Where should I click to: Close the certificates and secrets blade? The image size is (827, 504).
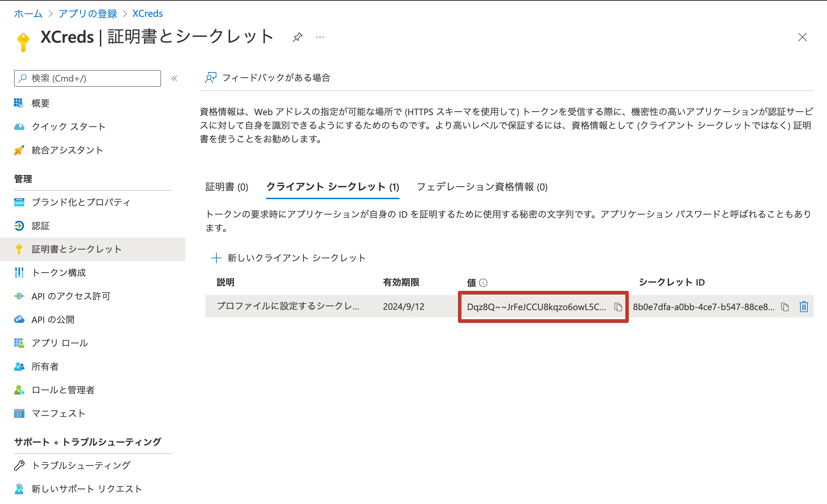click(802, 37)
